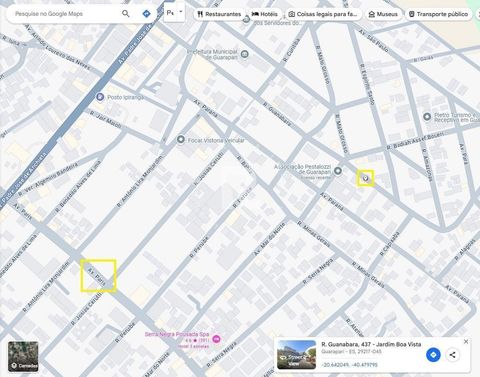The width and height of the screenshot is (480, 377).
Task: Click the Prefeitura Municipal de Guarapari pin
Action: [x=245, y=54]
